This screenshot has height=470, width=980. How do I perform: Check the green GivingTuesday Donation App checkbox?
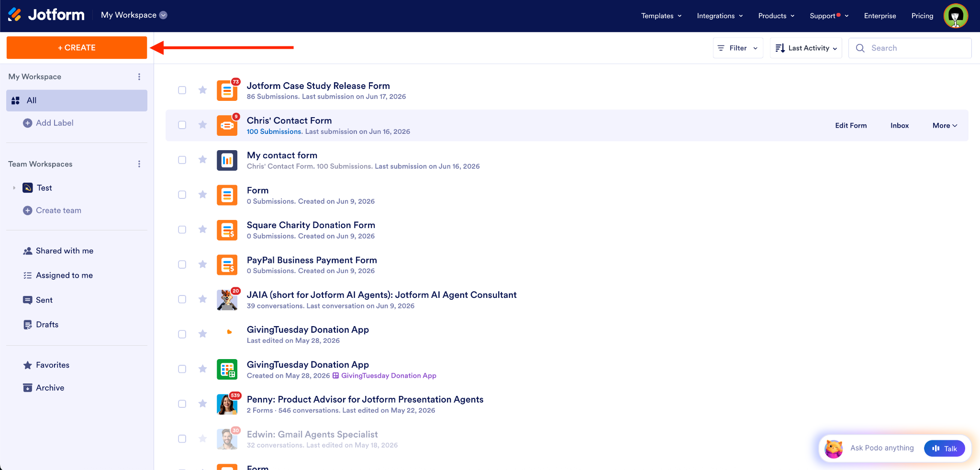click(182, 369)
